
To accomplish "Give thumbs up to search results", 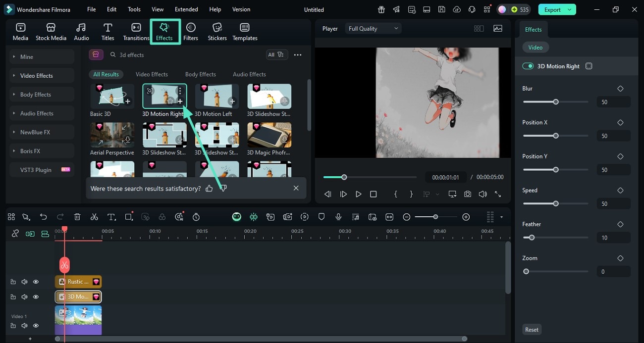I will (209, 189).
